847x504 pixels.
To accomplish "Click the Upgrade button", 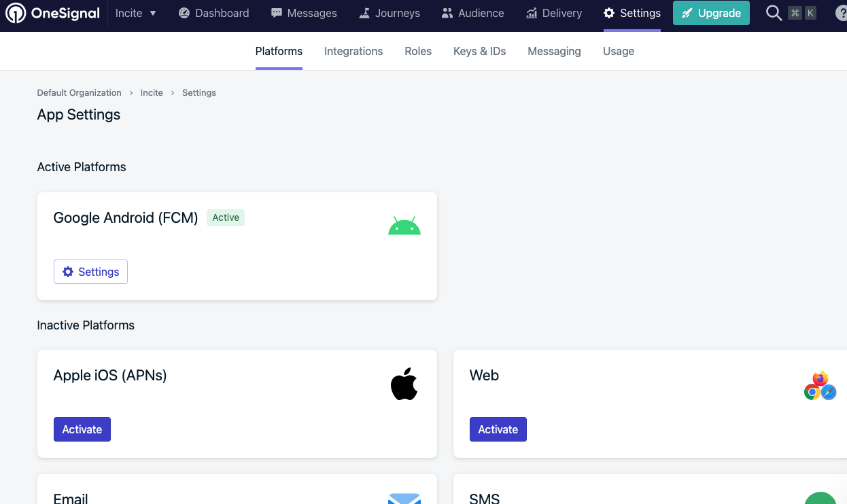I will [711, 13].
